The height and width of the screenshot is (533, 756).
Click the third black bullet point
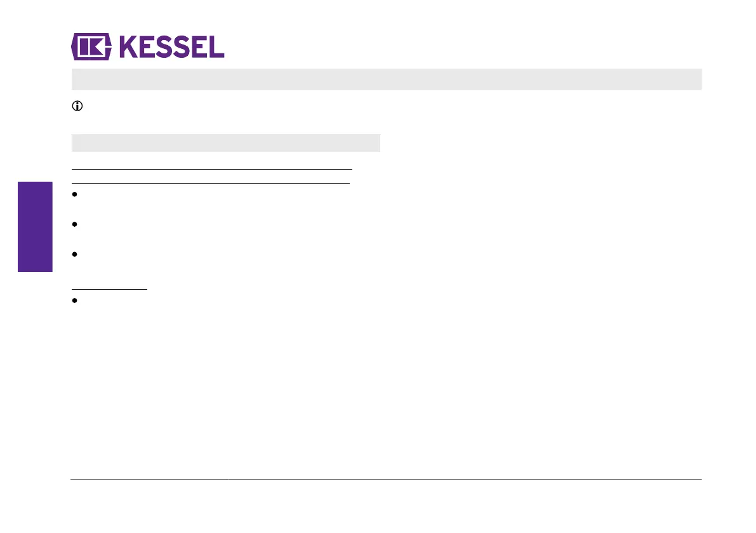point(75,254)
